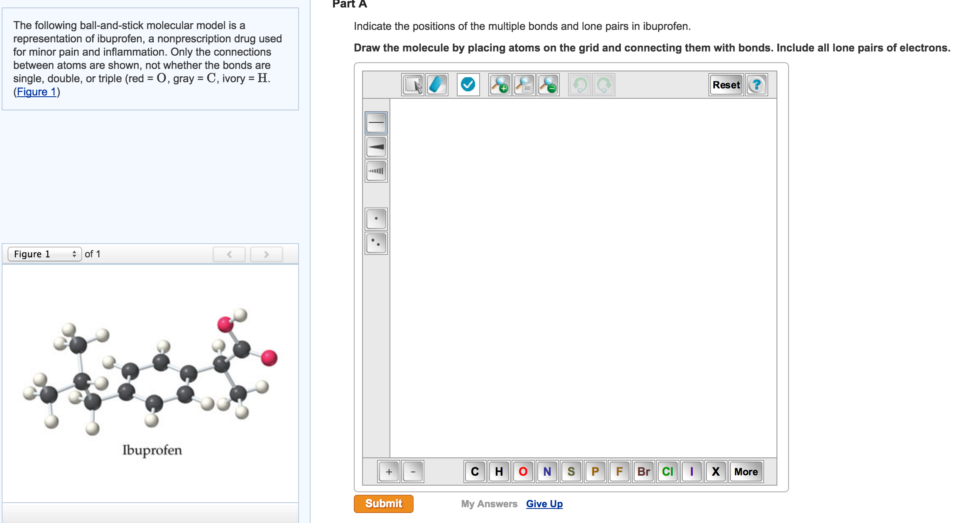Open the Figure 1 selector dropdown

(x=45, y=254)
